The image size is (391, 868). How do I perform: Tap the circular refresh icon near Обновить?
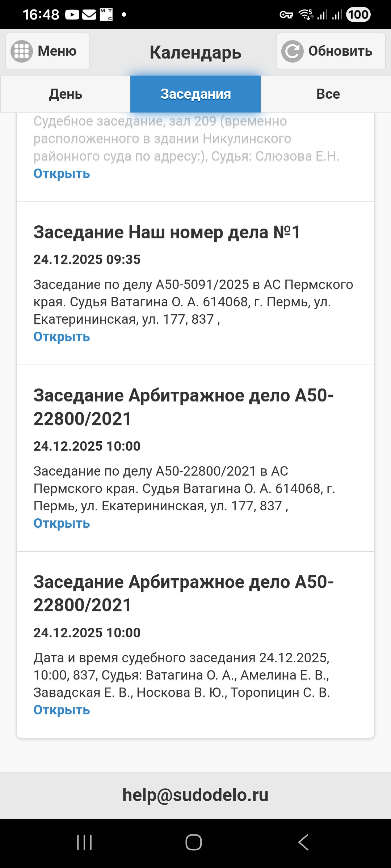click(293, 51)
